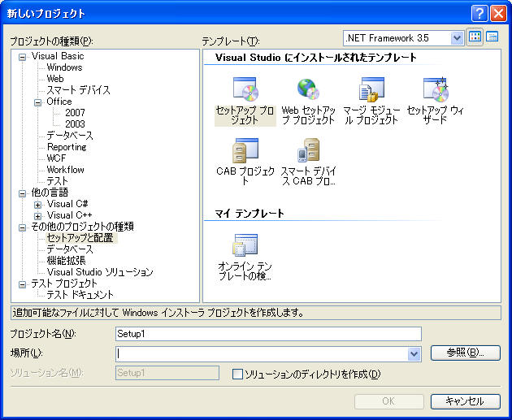This screenshot has width=512, height=420.
Task: Collapse the Office tree node
Action: point(38,103)
